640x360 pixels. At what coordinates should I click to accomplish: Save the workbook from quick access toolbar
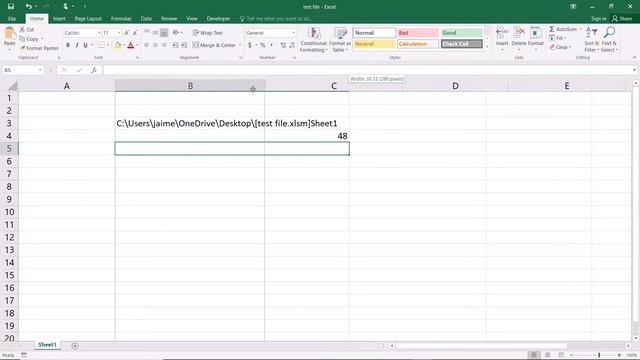point(11,7)
